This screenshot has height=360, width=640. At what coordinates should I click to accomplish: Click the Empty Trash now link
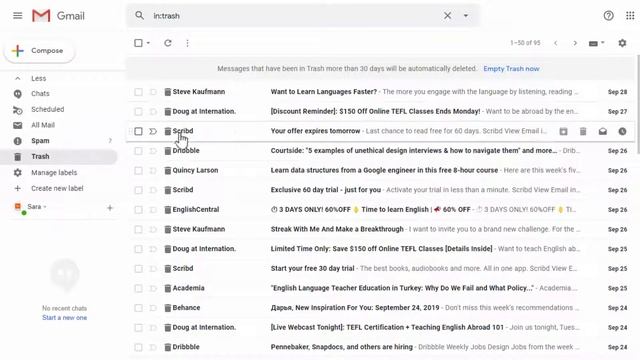(511, 69)
